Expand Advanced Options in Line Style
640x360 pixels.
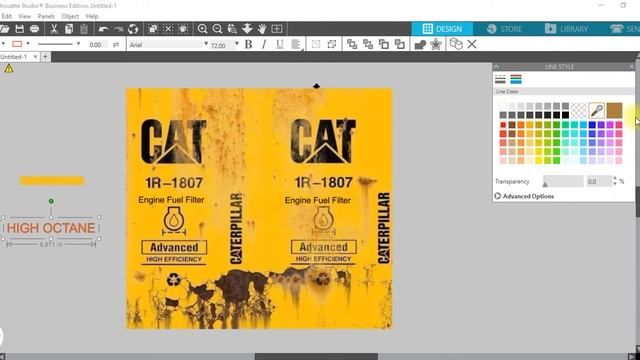pyautogui.click(x=524, y=196)
